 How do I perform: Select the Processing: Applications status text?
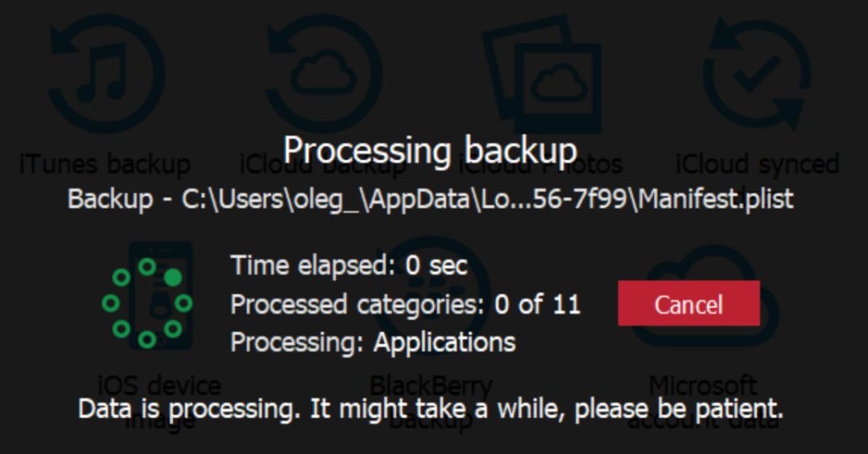(x=373, y=342)
